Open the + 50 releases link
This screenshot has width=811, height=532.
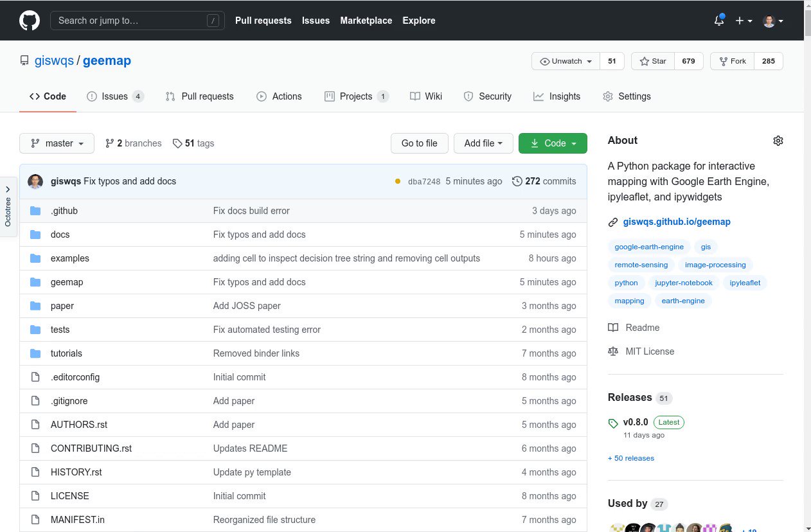point(631,458)
